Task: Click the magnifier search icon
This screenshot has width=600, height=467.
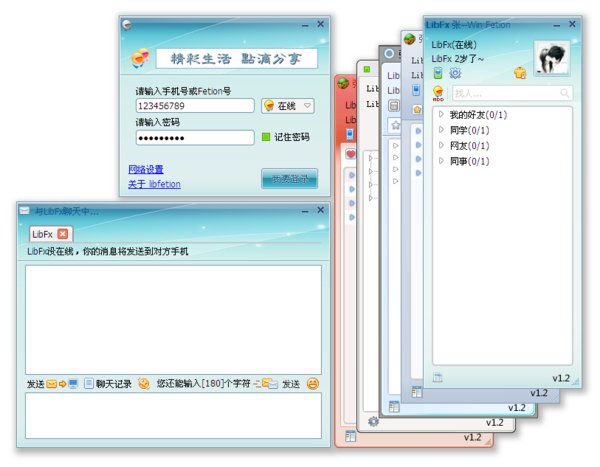Action: click(564, 93)
